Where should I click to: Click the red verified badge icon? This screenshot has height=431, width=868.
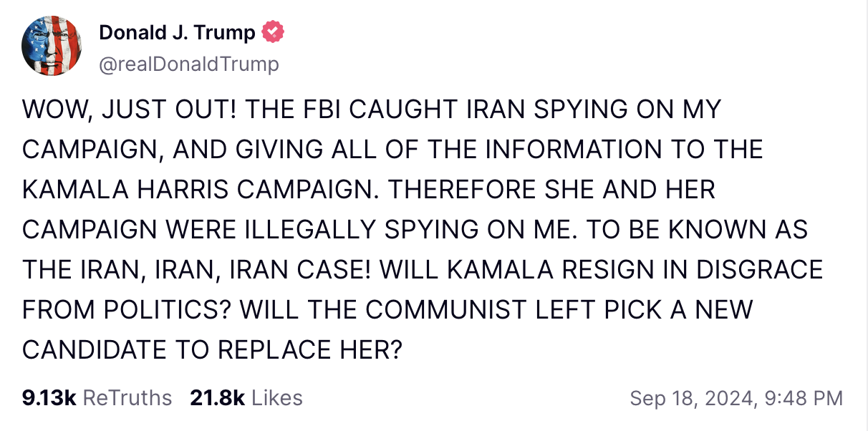click(274, 32)
